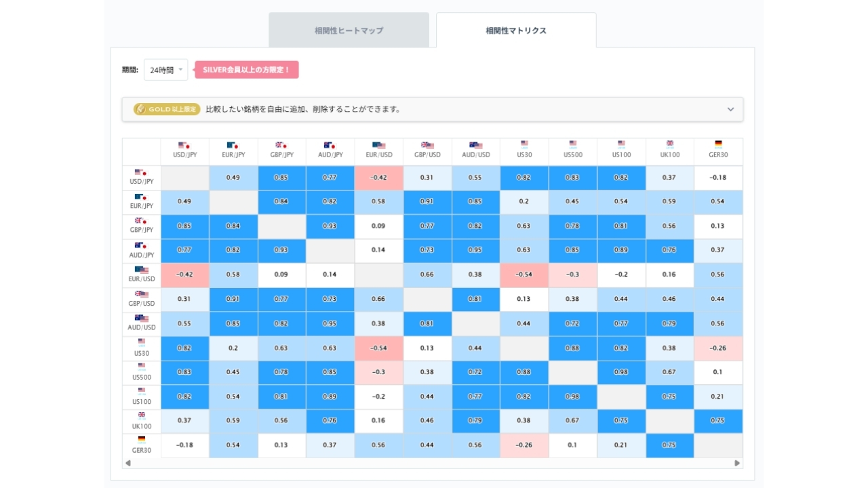Click the 0.21 cell in US100 row
This screenshot has height=488, width=868.
point(718,396)
